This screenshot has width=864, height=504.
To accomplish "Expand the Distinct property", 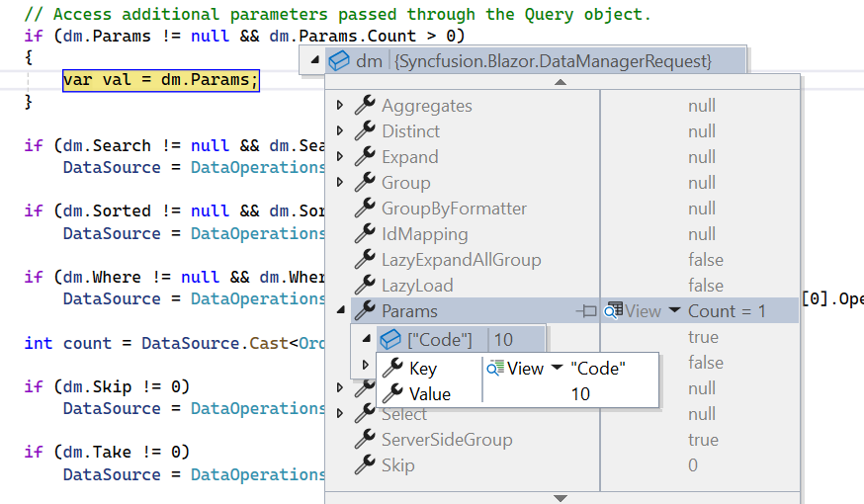I will click(339, 130).
